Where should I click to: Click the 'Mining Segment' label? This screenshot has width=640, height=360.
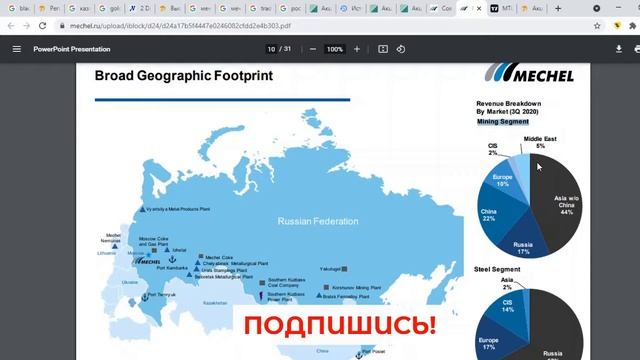502,122
